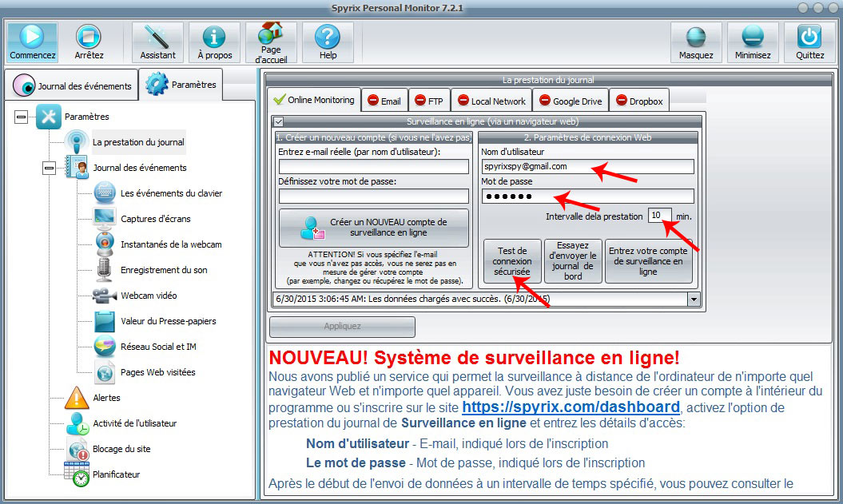The image size is (843, 504).
Task: Focus the Définissez votre mot de passe field
Action: pos(374,196)
